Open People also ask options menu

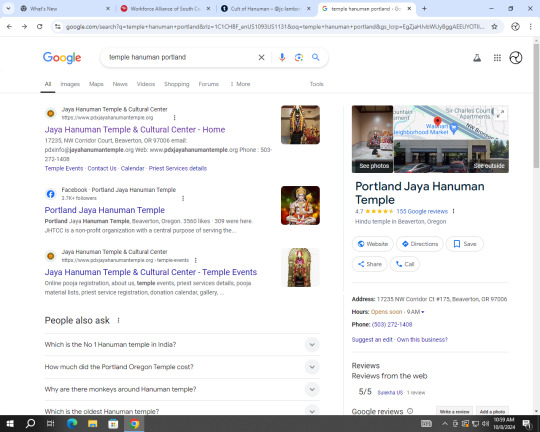118,320
